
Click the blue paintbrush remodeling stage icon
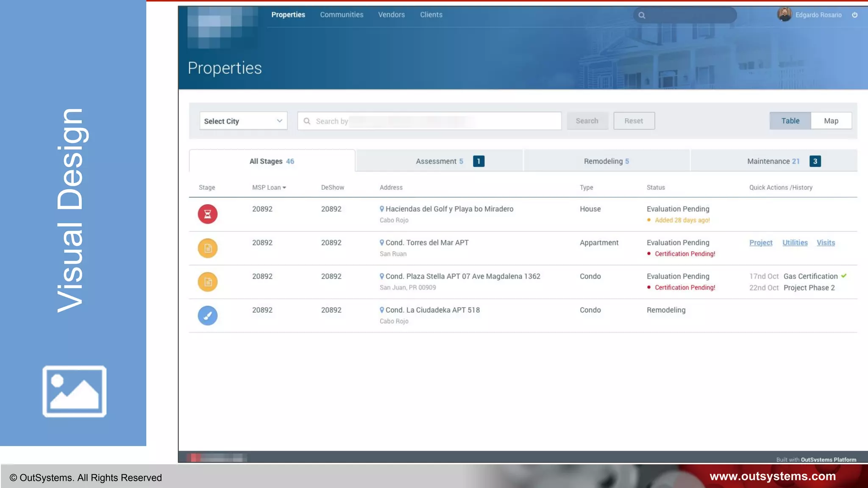pos(207,316)
